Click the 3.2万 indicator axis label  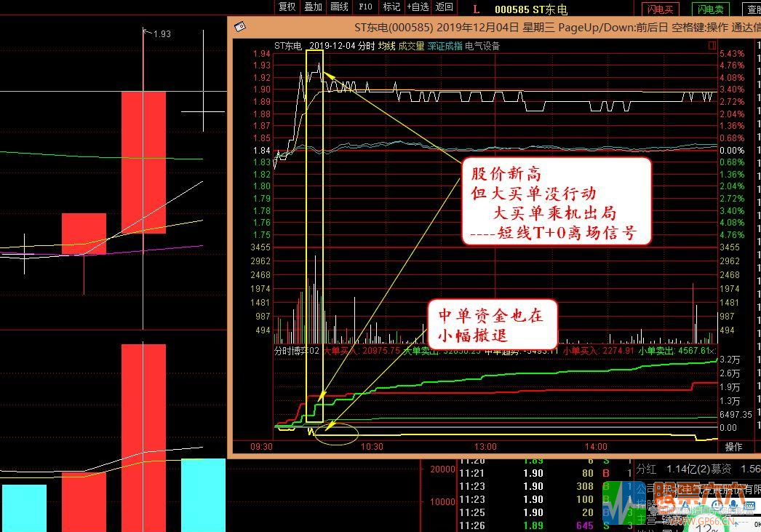click(x=730, y=360)
